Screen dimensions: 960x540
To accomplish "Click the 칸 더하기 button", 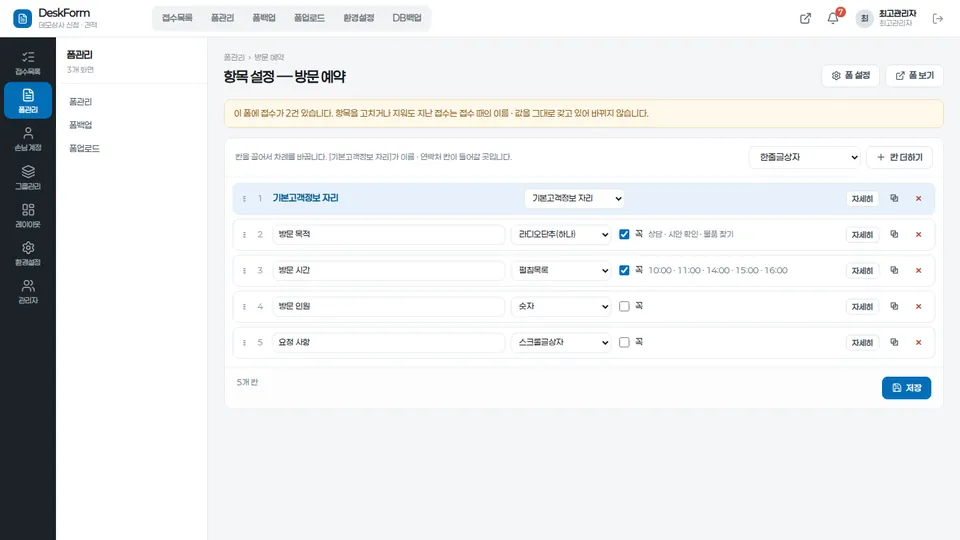I will tap(899, 157).
